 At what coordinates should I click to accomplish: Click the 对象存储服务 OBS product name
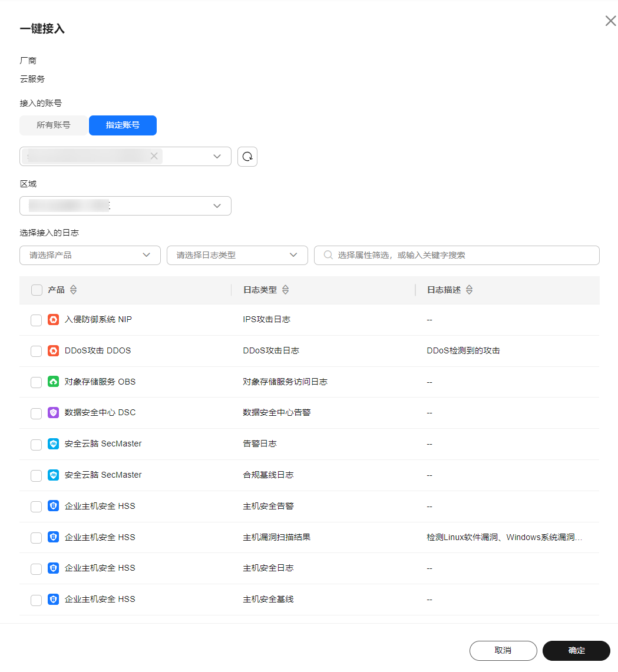click(x=100, y=382)
